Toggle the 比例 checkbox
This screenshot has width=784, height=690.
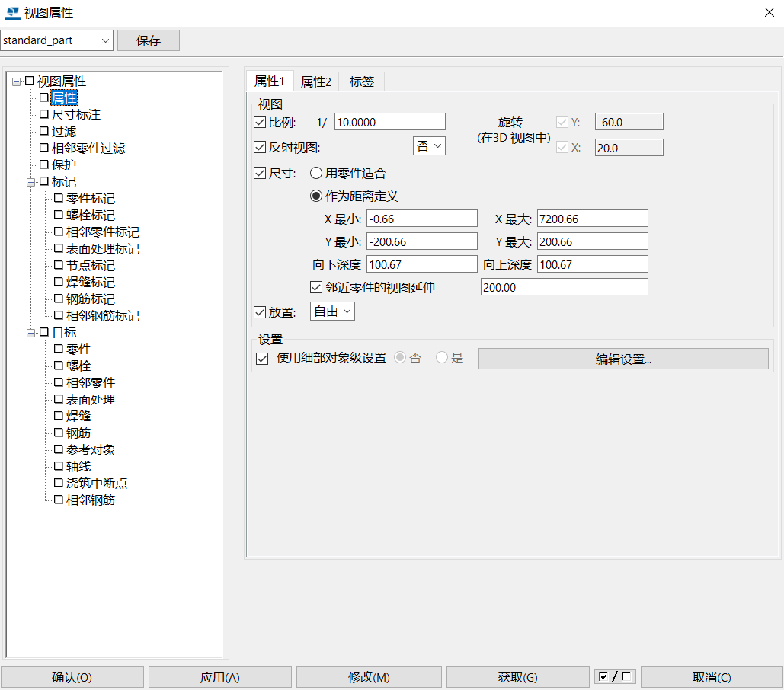coord(259,121)
